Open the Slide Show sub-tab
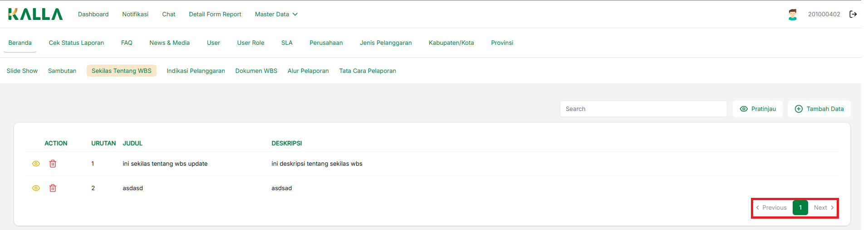Viewport: 868px width, 230px height. click(x=22, y=71)
